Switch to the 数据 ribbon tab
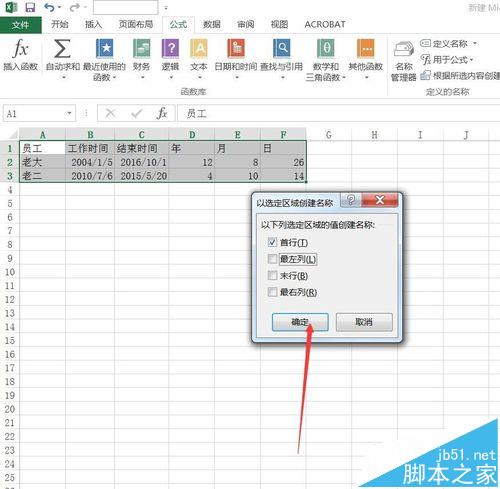 [x=212, y=24]
